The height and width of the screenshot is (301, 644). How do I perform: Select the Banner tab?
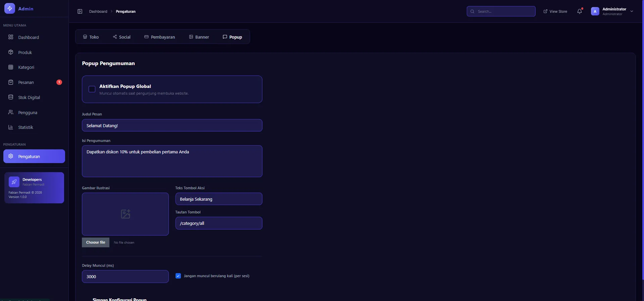click(199, 37)
